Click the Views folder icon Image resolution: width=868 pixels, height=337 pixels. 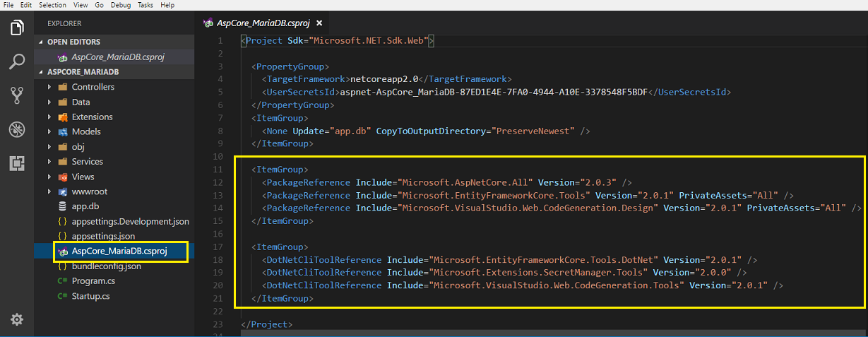[62, 177]
